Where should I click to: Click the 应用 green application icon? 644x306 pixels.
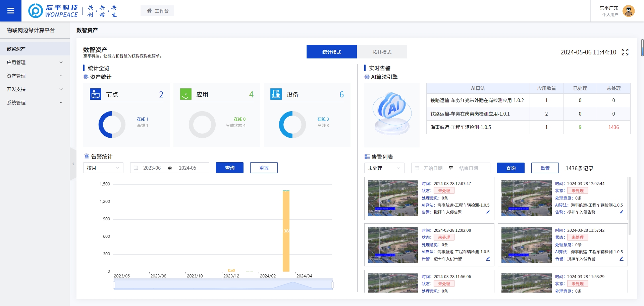tap(186, 94)
